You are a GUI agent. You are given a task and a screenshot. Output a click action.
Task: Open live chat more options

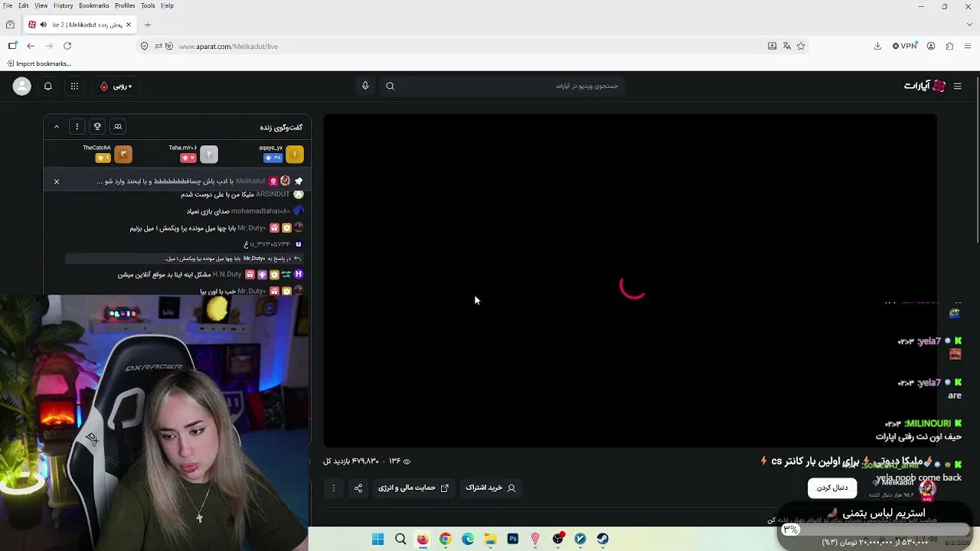[x=77, y=126]
